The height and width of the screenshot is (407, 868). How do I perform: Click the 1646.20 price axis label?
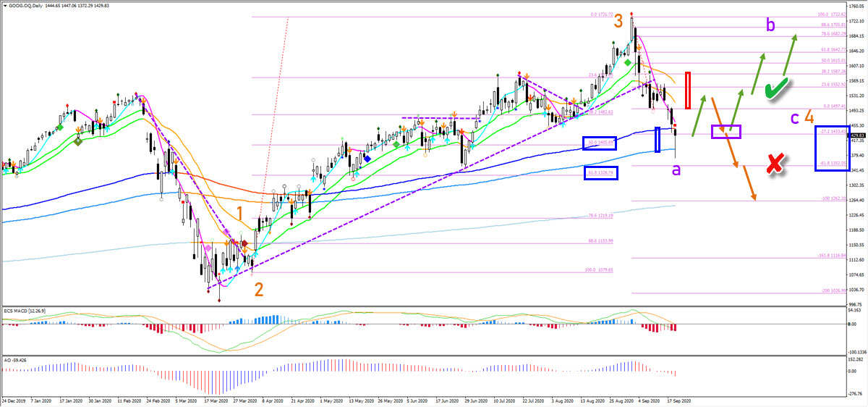[858, 51]
